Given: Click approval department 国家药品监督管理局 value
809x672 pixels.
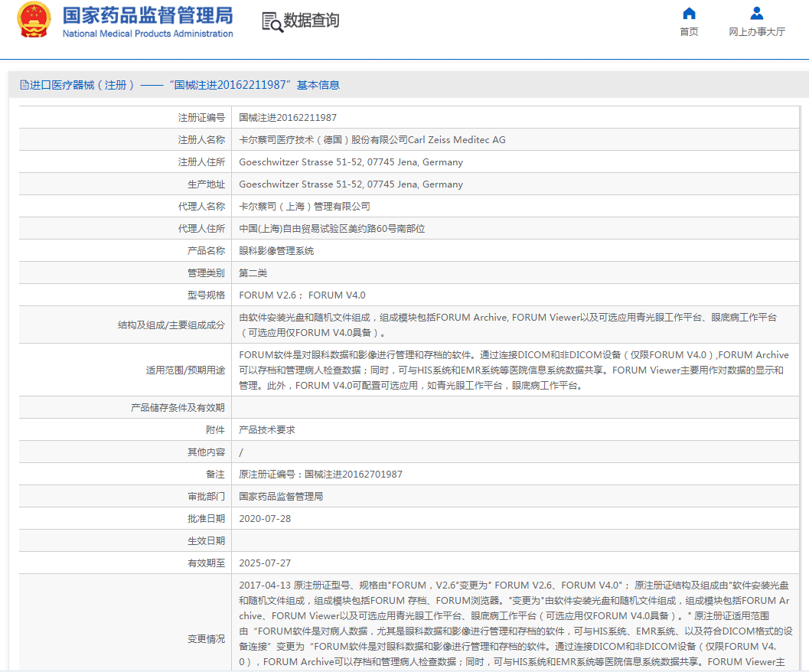Looking at the screenshot, I should click(281, 497).
